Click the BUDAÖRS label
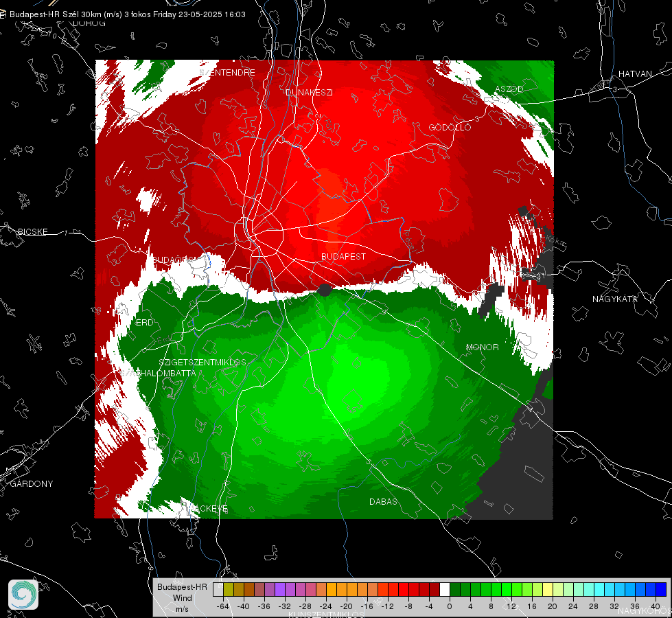 click(x=175, y=260)
